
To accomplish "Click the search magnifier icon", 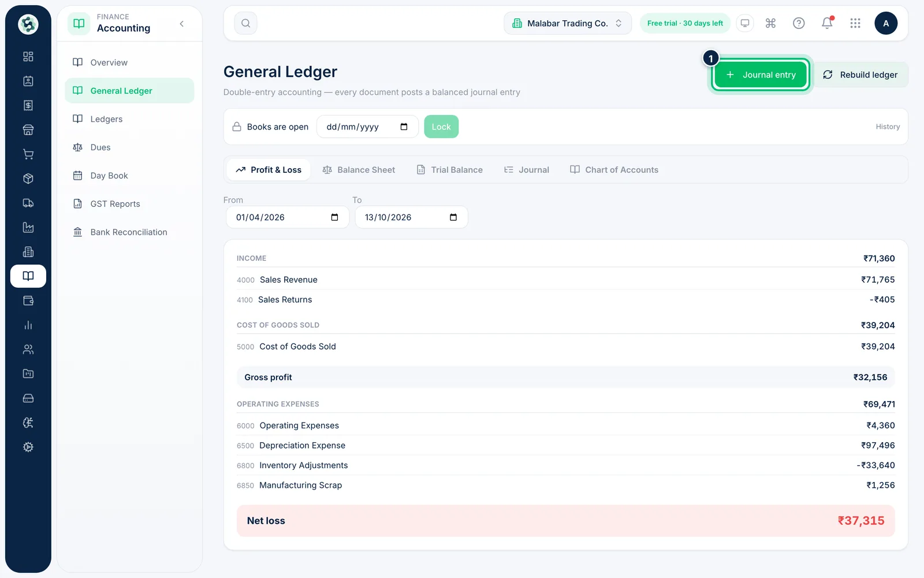I will pyautogui.click(x=245, y=23).
